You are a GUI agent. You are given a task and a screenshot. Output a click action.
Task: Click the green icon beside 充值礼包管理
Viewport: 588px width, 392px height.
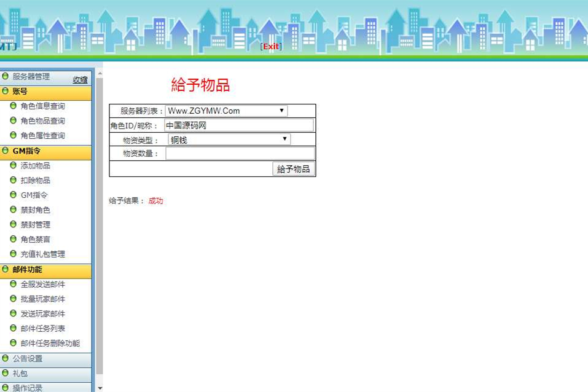tap(14, 254)
